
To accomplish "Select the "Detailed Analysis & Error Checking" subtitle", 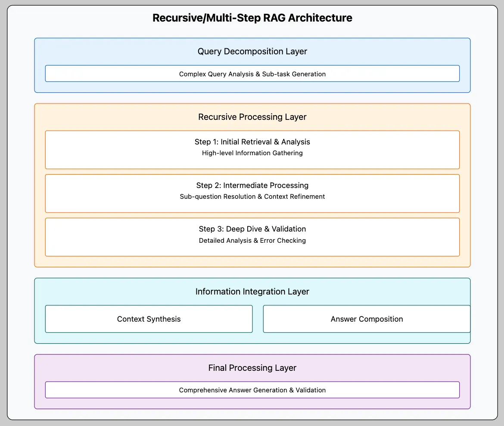I will pos(252,241).
